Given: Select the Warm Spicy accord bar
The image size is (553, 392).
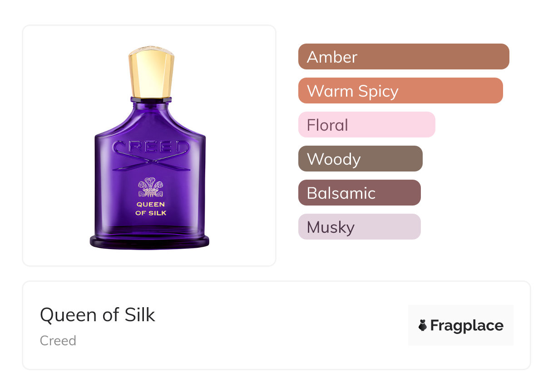Looking at the screenshot, I should (x=400, y=91).
